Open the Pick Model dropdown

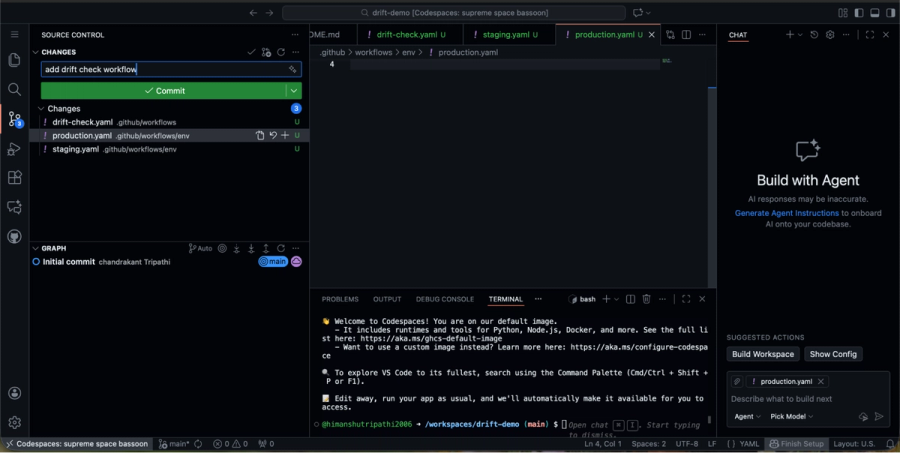tap(792, 417)
